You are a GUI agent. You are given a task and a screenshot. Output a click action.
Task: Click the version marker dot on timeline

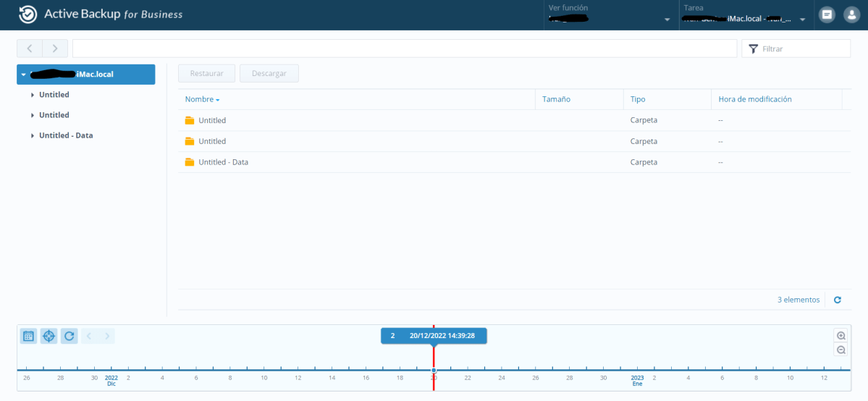[x=434, y=370]
